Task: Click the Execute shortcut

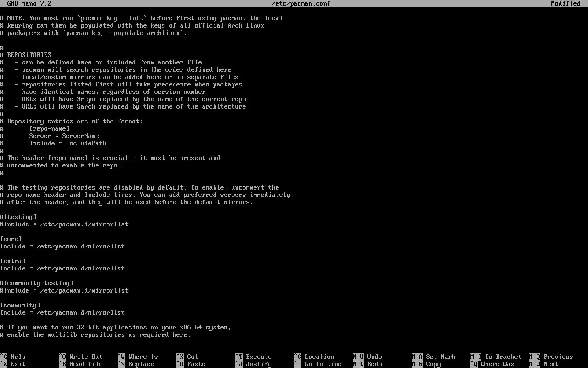Action: (x=253, y=356)
